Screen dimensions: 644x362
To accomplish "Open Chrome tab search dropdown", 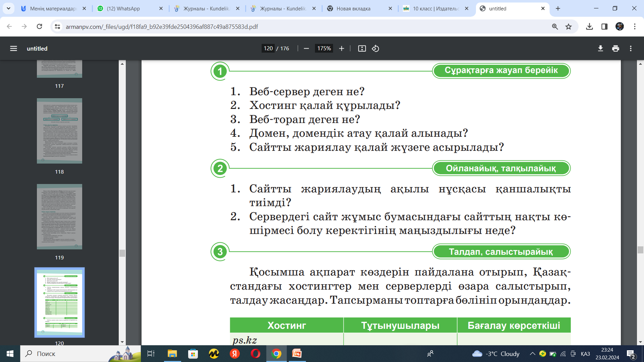I will point(8,8).
